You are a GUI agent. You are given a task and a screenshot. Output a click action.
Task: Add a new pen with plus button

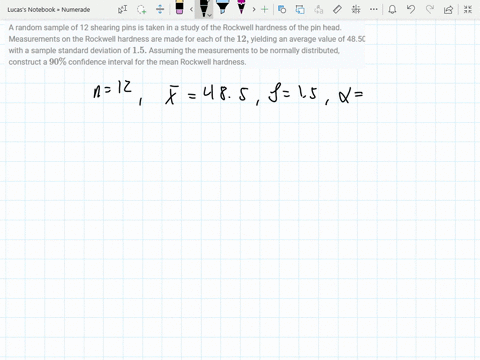[x=264, y=9]
